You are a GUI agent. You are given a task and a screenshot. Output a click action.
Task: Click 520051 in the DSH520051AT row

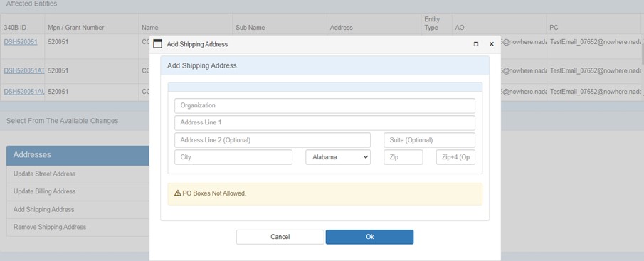click(58, 70)
